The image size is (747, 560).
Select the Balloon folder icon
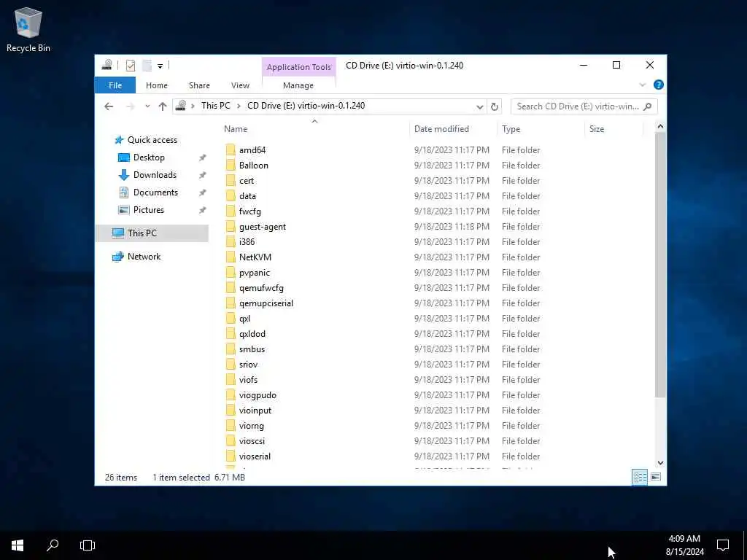[231, 166]
